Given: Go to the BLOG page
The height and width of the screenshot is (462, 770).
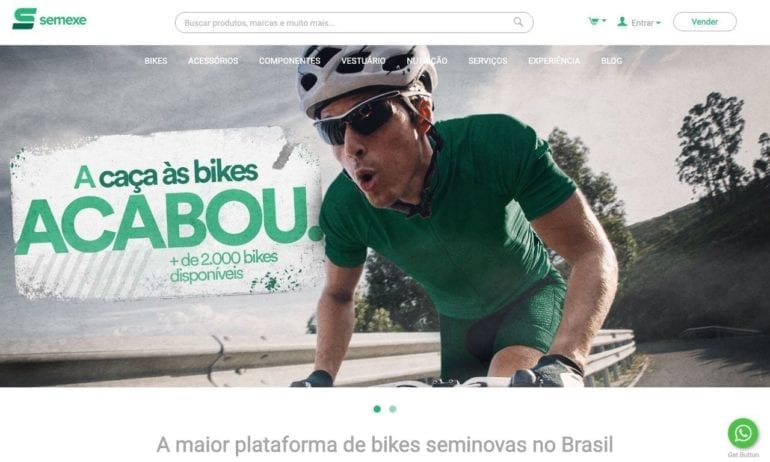Looking at the screenshot, I should 611,61.
